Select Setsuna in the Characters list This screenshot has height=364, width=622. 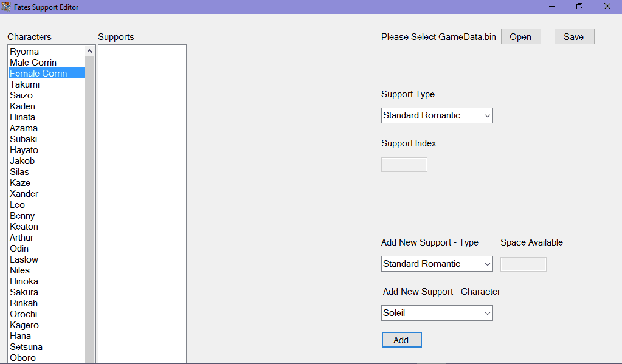click(46, 347)
